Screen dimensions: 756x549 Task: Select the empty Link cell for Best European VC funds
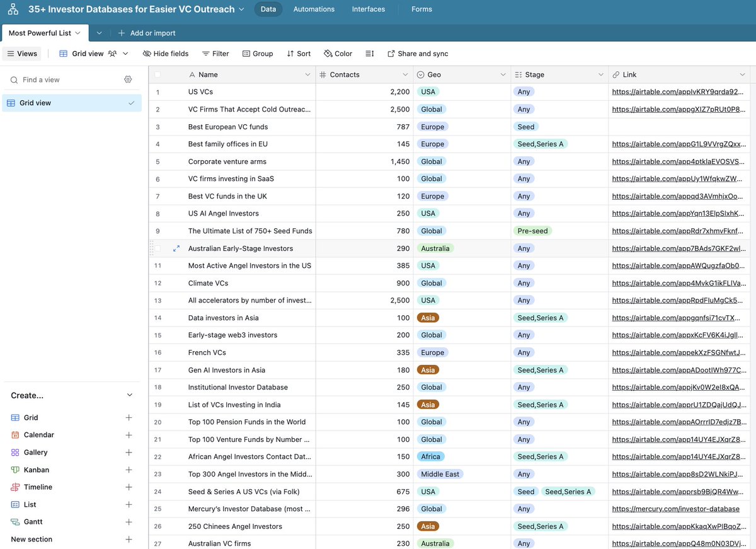(x=679, y=127)
